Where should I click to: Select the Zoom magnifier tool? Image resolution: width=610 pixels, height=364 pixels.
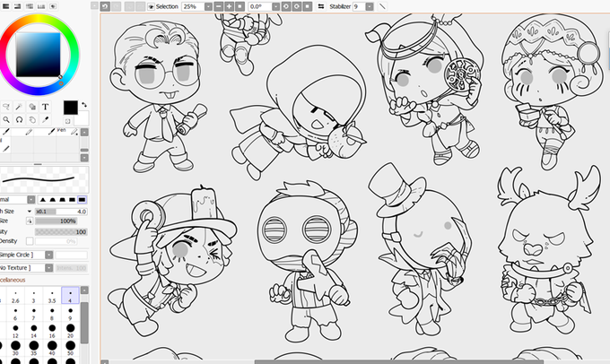click(6, 119)
